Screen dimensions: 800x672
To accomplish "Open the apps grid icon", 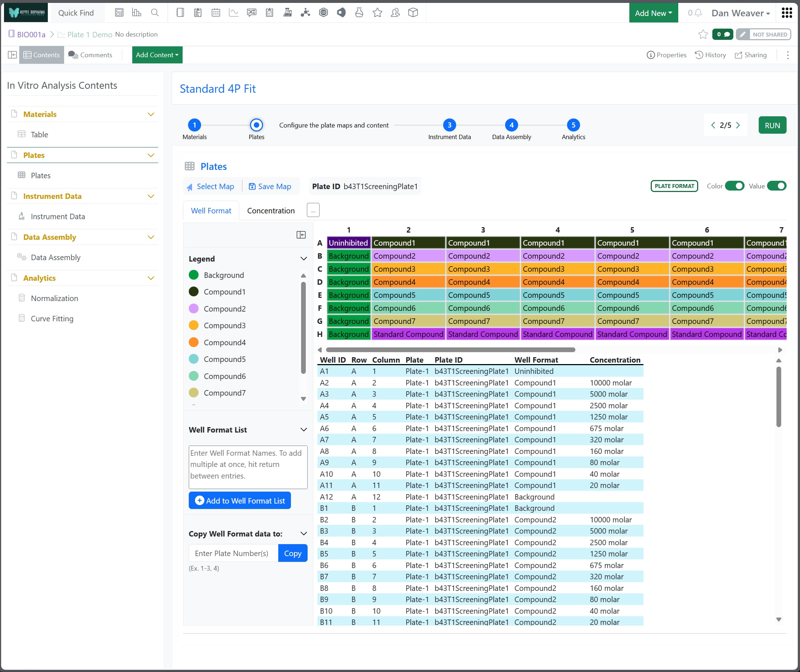I will click(x=787, y=13).
